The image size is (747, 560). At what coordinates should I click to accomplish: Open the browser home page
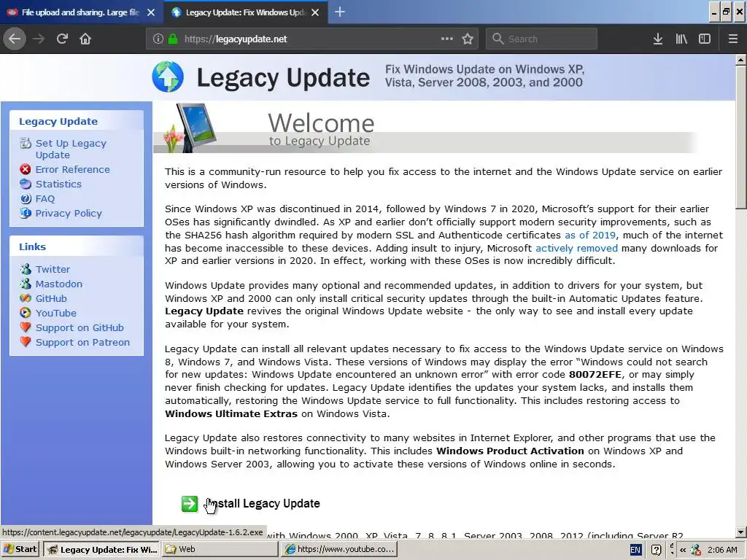(85, 39)
